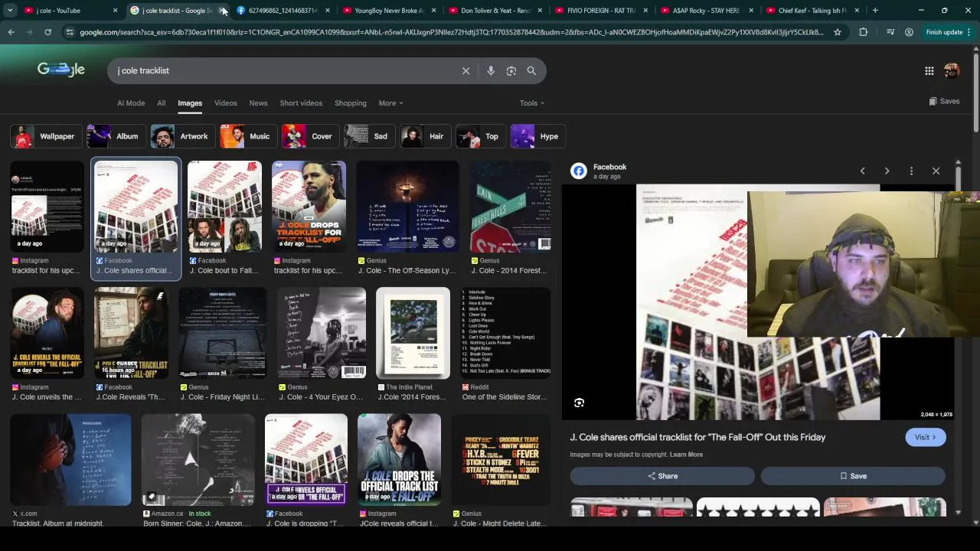Open the Chrome extensions puzzle icon
980x551 pixels.
(864, 32)
